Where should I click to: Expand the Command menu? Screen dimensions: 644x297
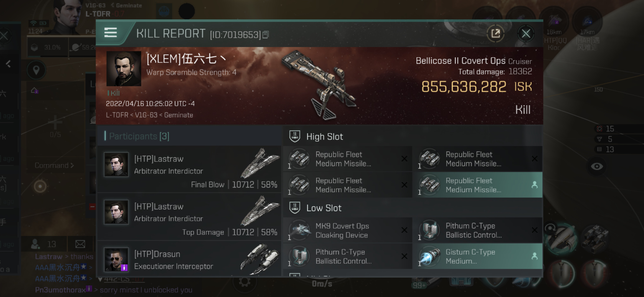[x=54, y=165]
